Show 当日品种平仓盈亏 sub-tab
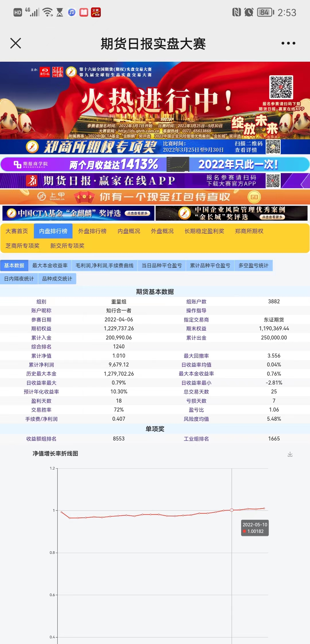Screen dimensions: 310x644 [x=162, y=265]
